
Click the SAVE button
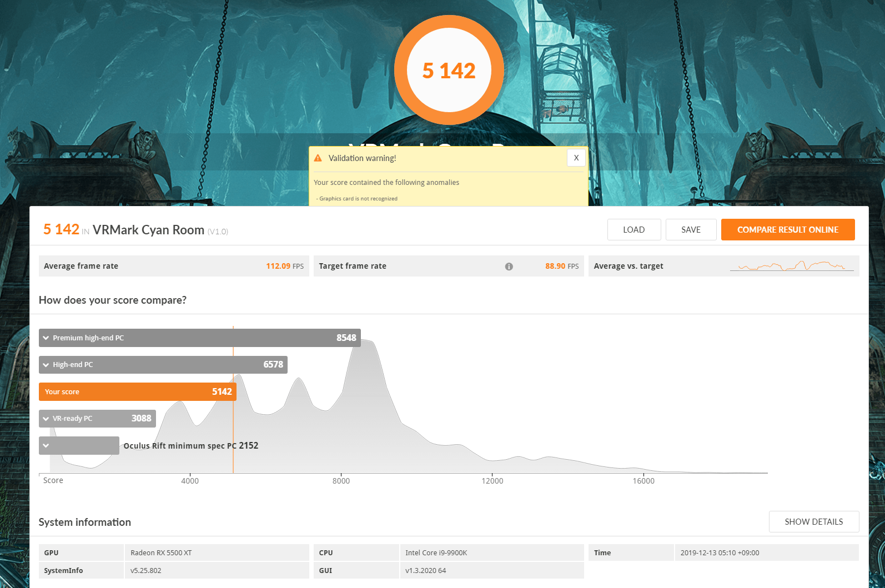pyautogui.click(x=691, y=229)
